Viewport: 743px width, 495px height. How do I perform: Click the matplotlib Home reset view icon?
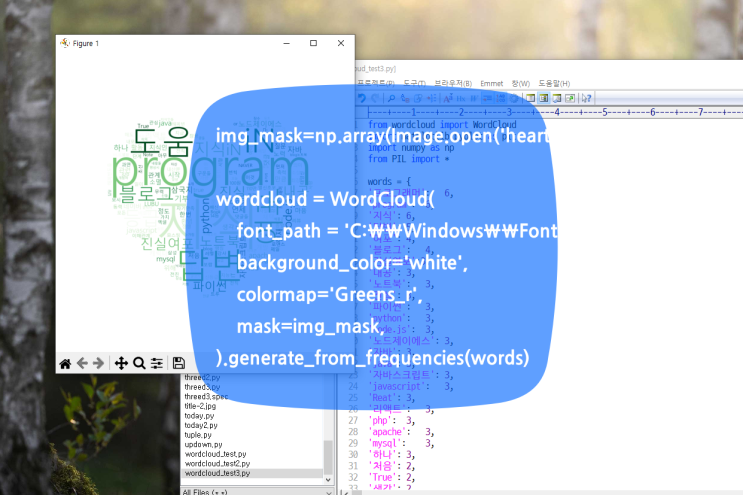(x=66, y=363)
